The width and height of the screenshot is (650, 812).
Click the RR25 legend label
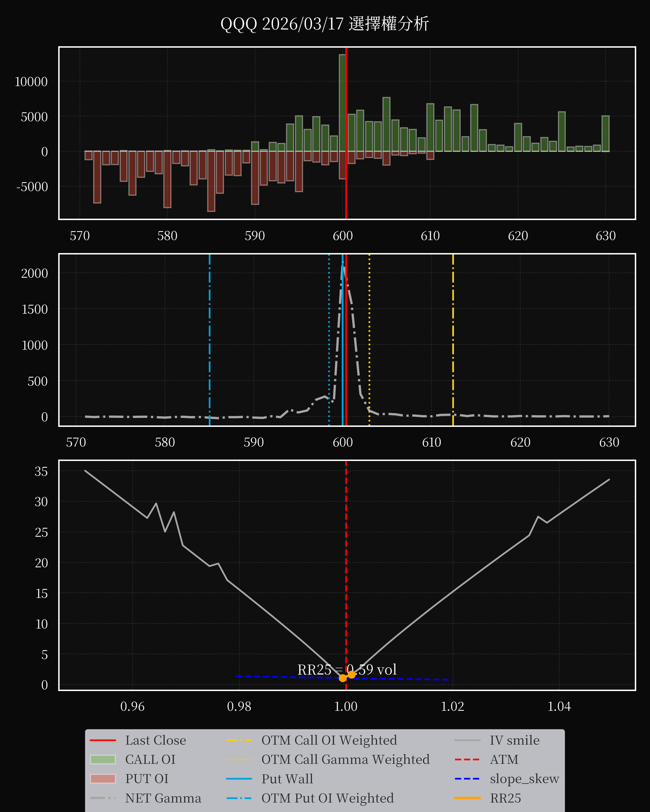click(x=505, y=798)
